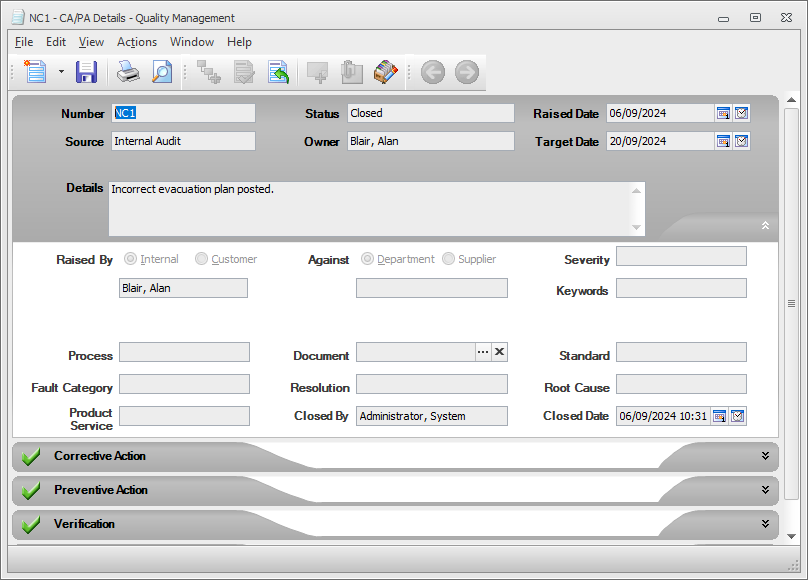This screenshot has width=808, height=580.
Task: Go back with the left arrow icon
Action: 433,72
